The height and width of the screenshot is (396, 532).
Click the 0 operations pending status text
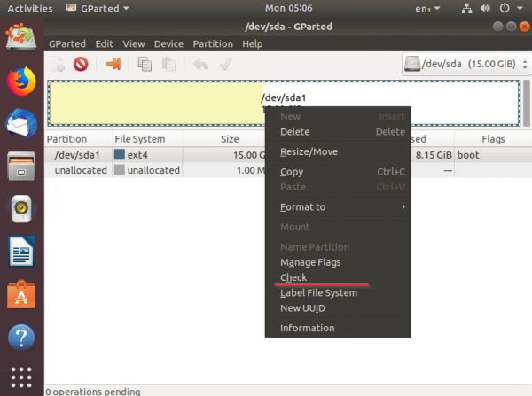click(x=93, y=392)
